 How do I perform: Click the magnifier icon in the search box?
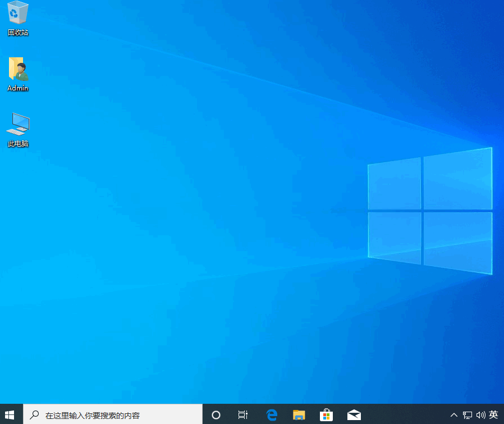35,415
